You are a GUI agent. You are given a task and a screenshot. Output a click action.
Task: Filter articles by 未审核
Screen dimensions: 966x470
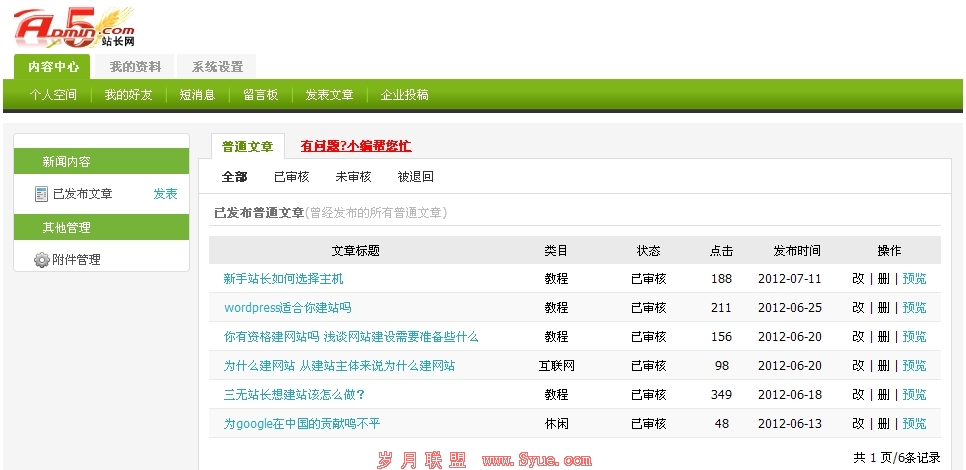coord(353,177)
